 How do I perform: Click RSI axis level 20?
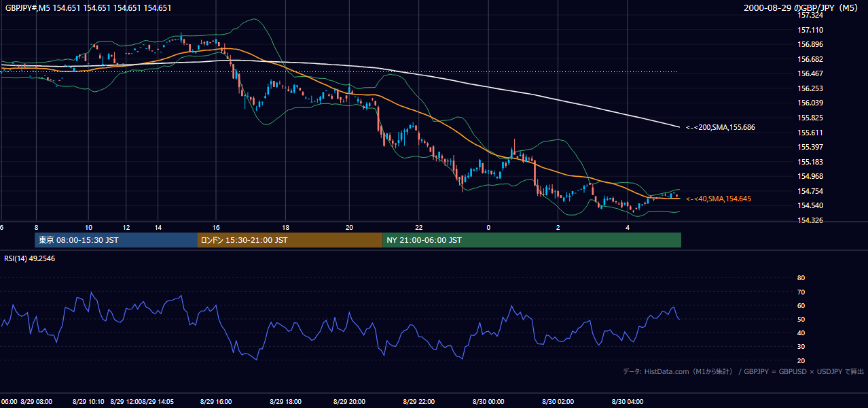[801, 360]
